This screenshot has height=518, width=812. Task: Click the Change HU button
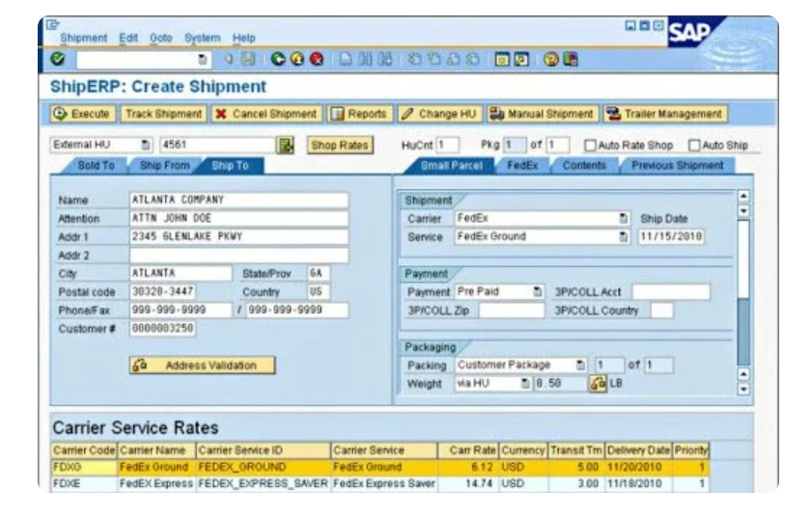[x=439, y=114]
